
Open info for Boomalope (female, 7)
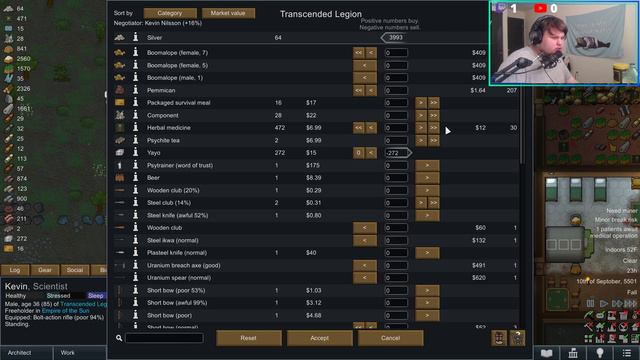pyautogui.click(x=136, y=52)
